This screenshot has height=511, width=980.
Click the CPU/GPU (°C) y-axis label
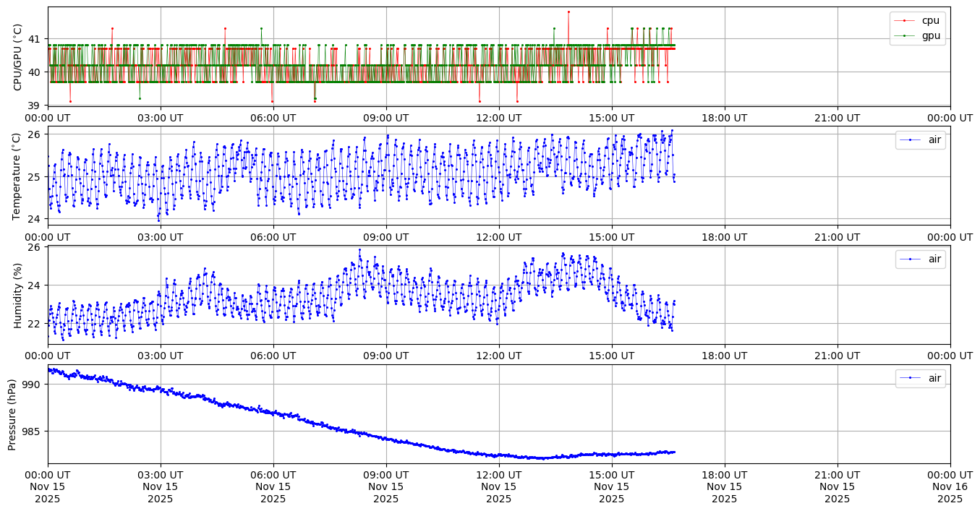18,56
